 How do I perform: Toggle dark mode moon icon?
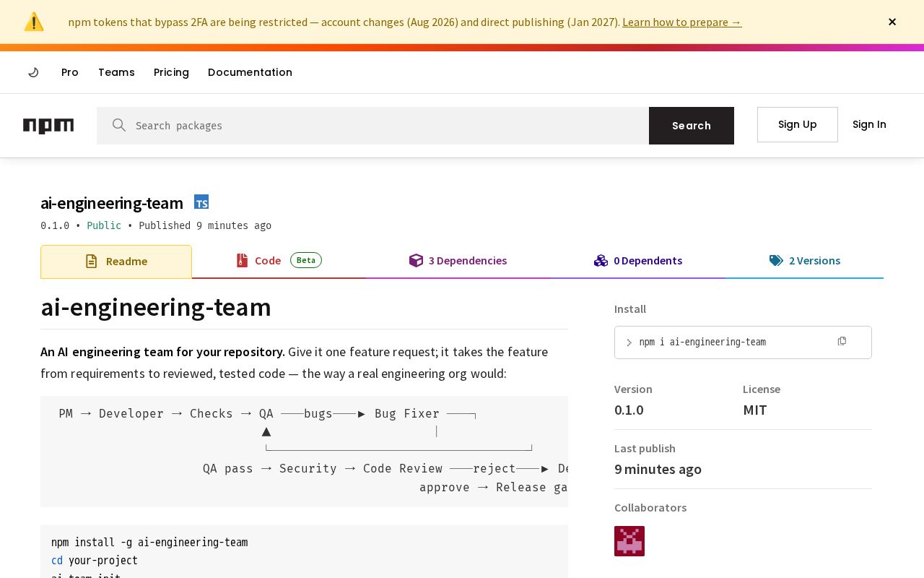[33, 72]
